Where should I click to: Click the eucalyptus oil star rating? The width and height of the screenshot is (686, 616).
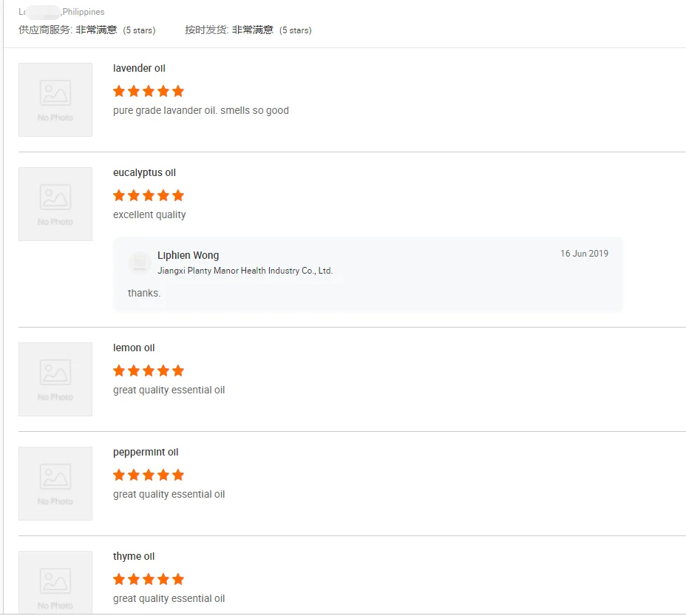pyautogui.click(x=149, y=196)
